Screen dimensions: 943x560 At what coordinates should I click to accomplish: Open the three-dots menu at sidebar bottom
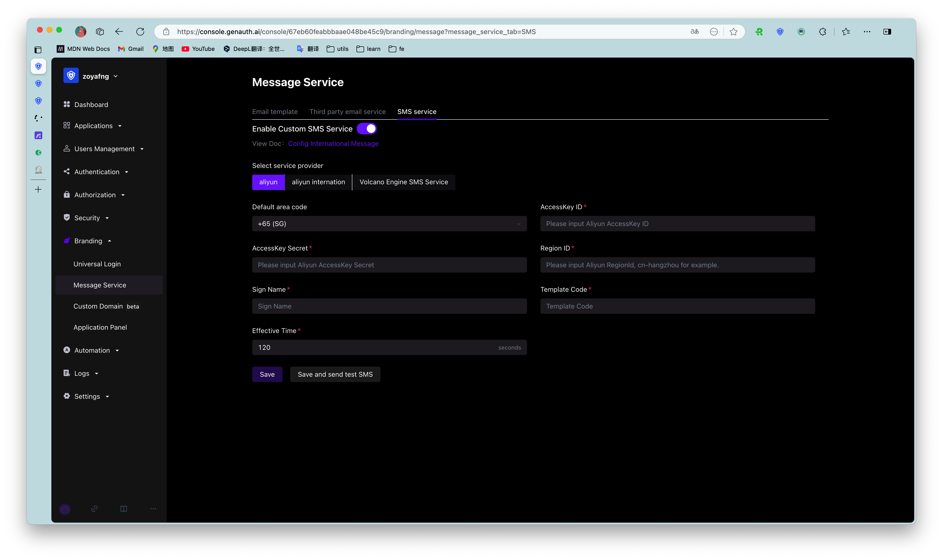pos(153,509)
